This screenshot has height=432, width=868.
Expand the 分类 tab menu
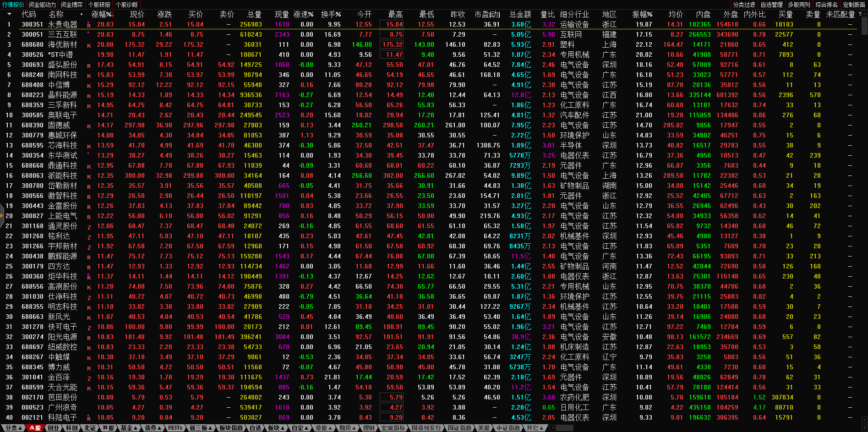click(13, 428)
